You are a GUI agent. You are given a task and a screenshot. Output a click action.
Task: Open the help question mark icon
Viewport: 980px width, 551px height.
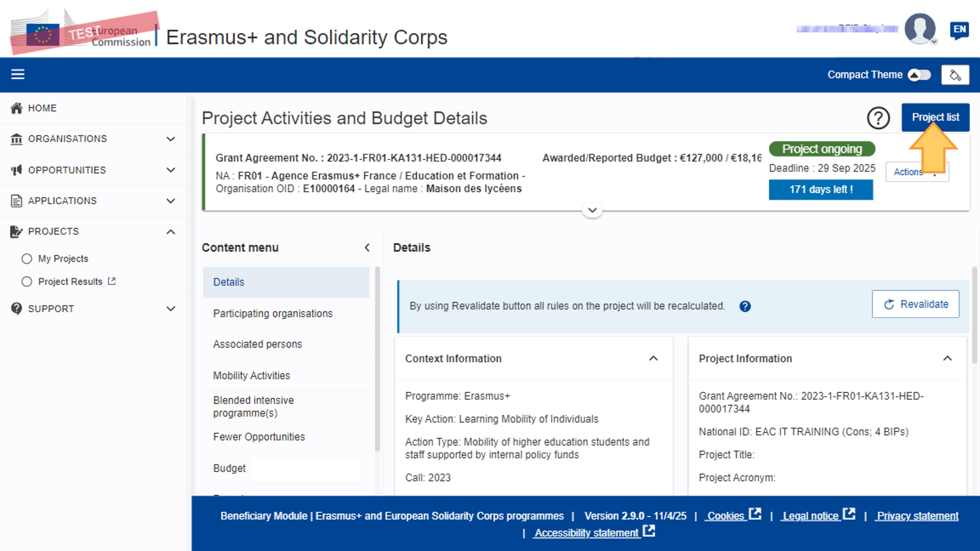tap(878, 118)
